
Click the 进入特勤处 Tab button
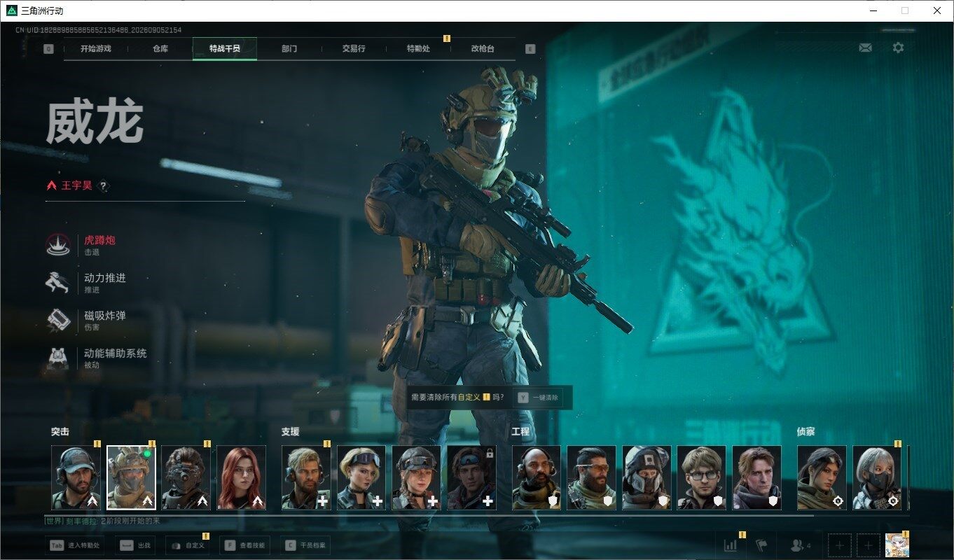(75, 545)
